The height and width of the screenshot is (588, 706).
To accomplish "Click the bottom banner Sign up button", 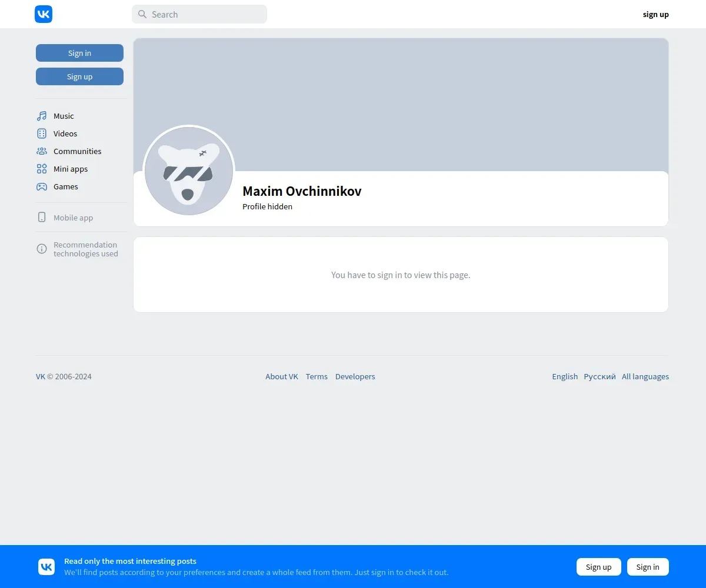I will click(x=598, y=567).
